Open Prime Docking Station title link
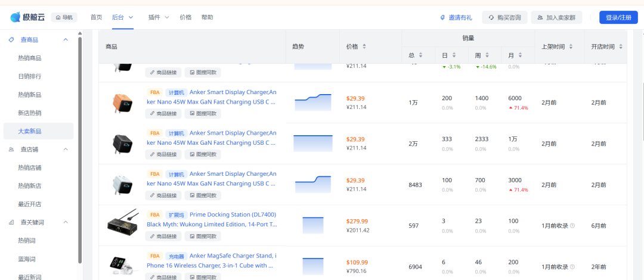 point(212,220)
